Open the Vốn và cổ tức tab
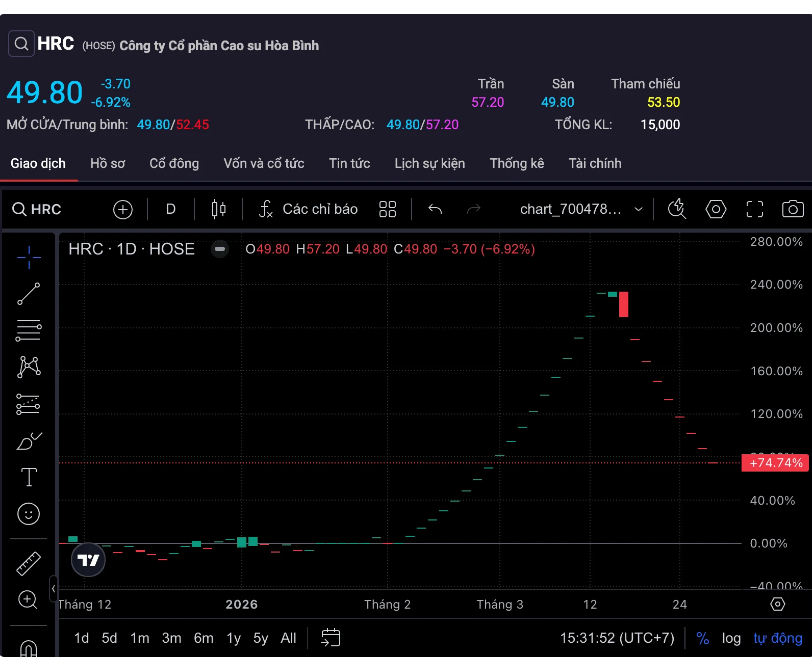The height and width of the screenshot is (663, 812). click(x=264, y=164)
